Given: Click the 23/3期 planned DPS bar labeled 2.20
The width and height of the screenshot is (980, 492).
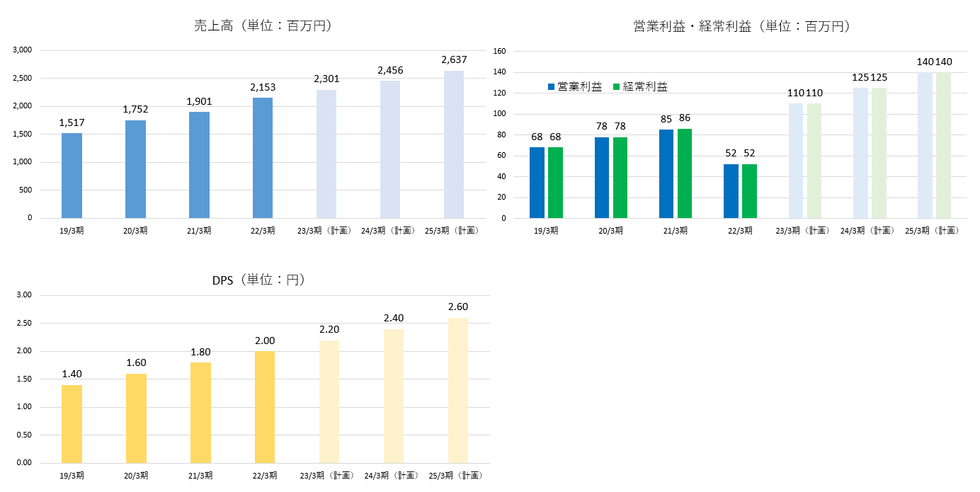Looking at the screenshot, I should 329,401.
